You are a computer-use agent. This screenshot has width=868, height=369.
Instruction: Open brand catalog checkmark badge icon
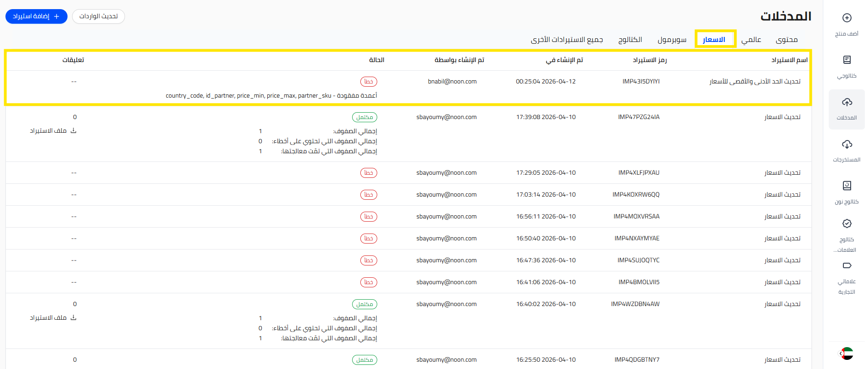(x=847, y=223)
